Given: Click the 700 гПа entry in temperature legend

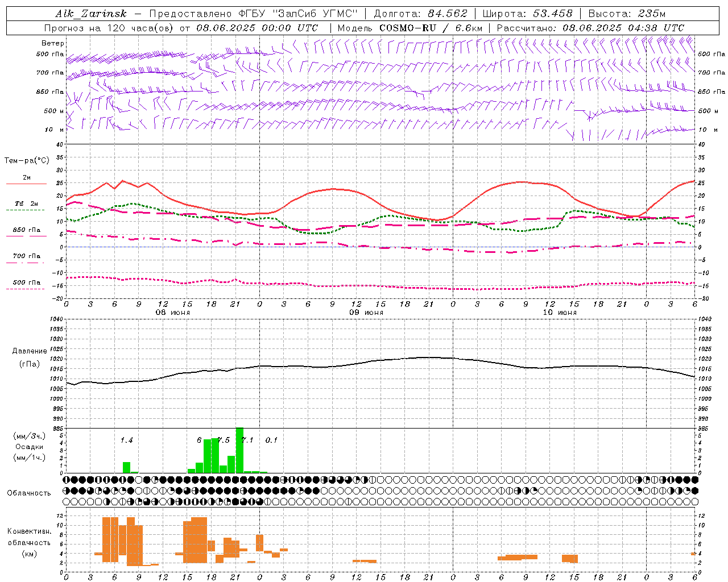Looking at the screenshot, I should [27, 256].
